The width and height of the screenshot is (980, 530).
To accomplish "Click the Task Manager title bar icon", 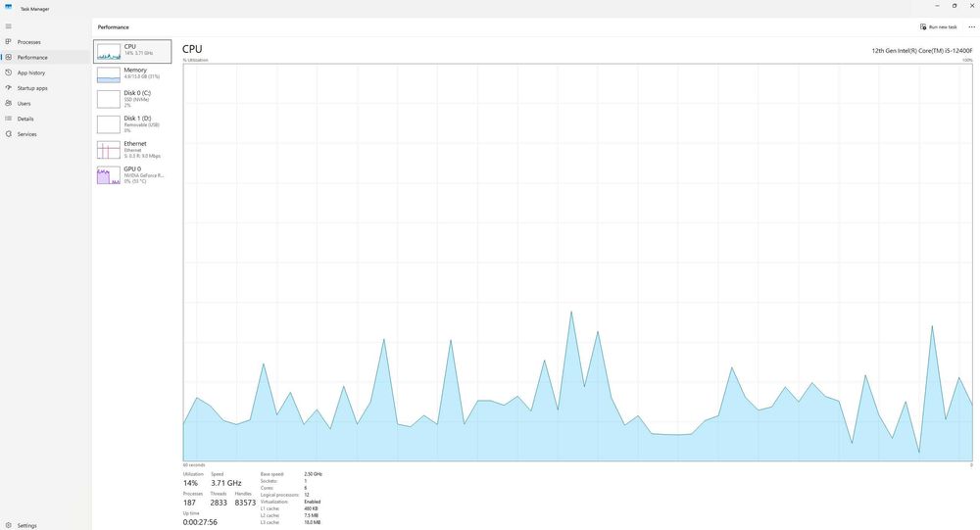I will pos(8,8).
